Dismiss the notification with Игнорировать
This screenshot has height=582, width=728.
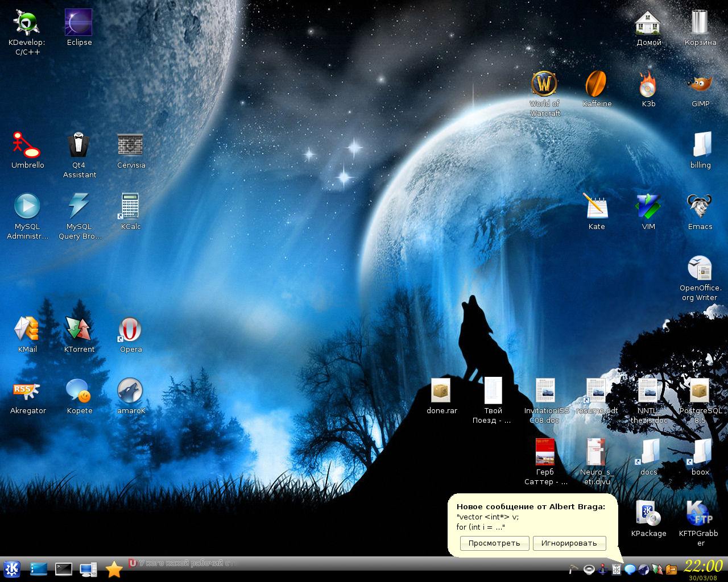coord(569,543)
